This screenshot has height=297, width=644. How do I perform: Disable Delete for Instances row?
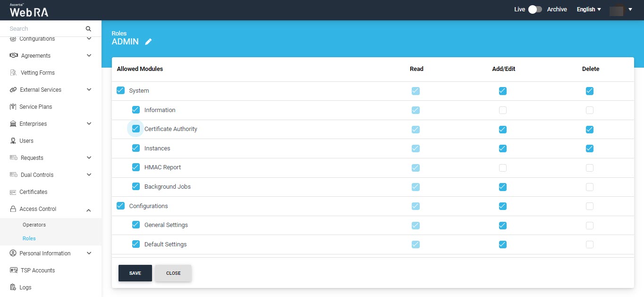tap(590, 148)
